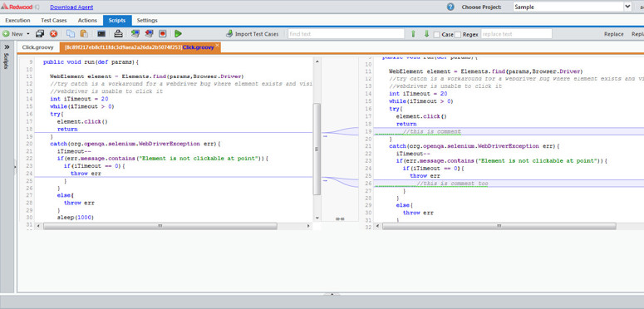Click 'int iTimeout = 20' in left editor
The image size is (644, 309).
[79, 99]
